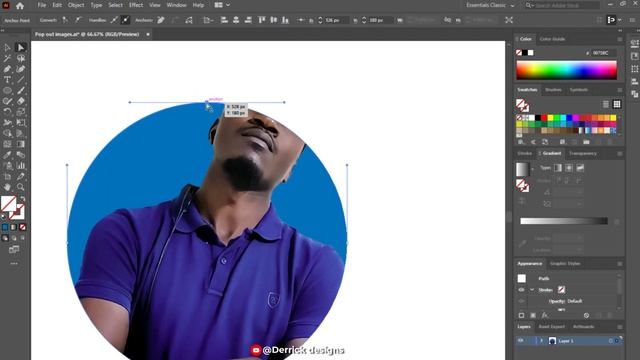Switch to the Graphic Styles tab

tap(565, 264)
